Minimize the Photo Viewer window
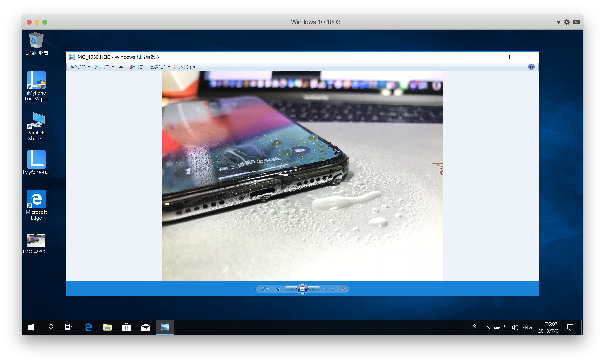605x364 pixels. (x=494, y=57)
